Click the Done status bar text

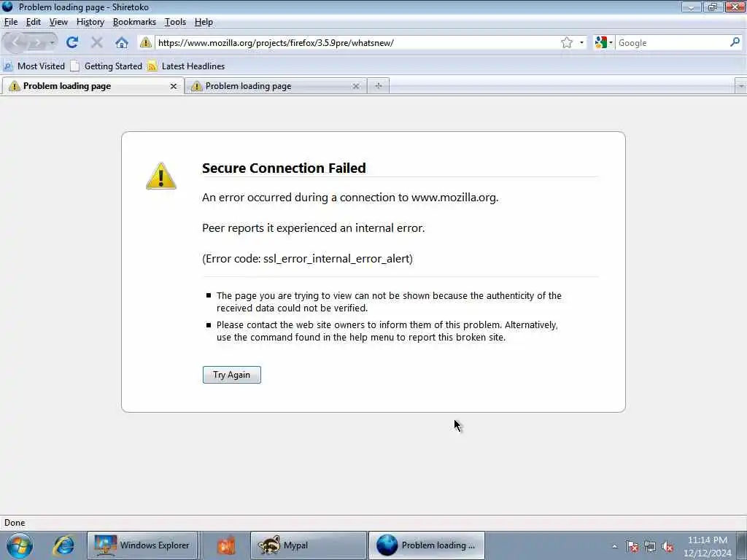(x=15, y=522)
